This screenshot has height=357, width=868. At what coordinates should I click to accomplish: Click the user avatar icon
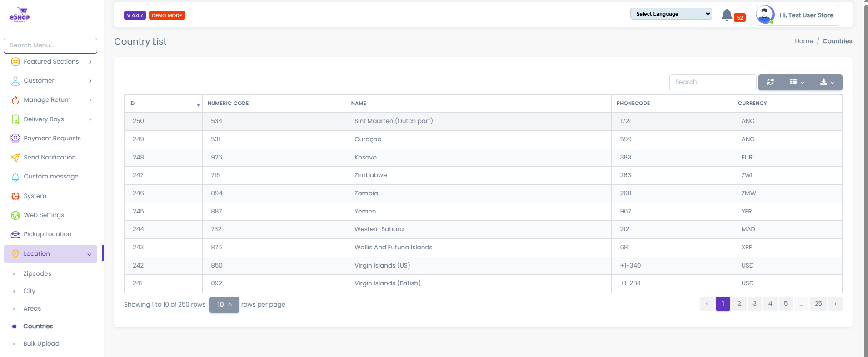pos(765,15)
